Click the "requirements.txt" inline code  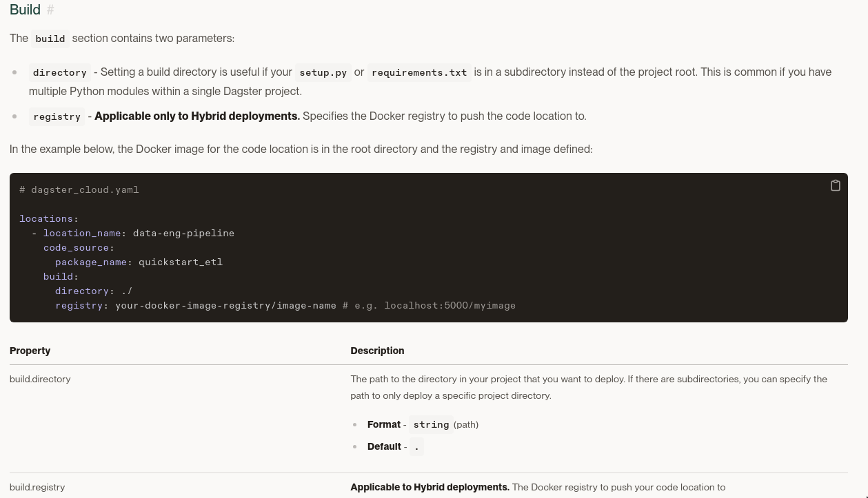coord(419,72)
